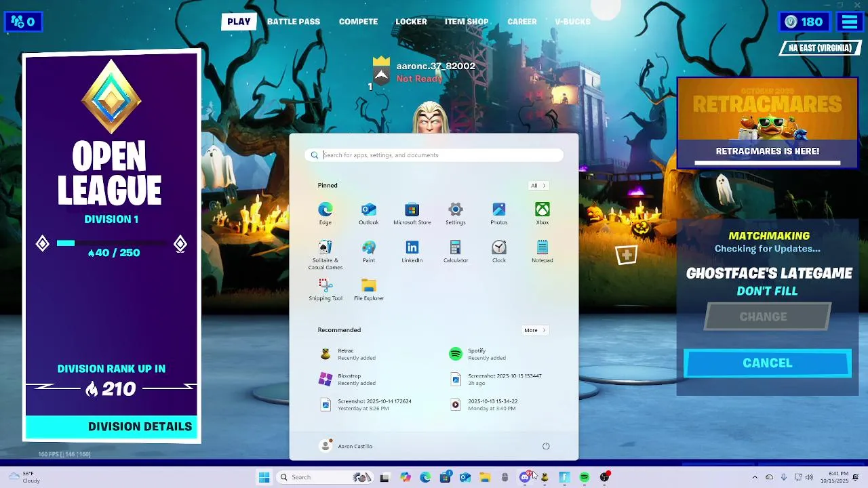Image resolution: width=868 pixels, height=488 pixels.
Task: Open Photos from pinned apps
Action: point(499,213)
